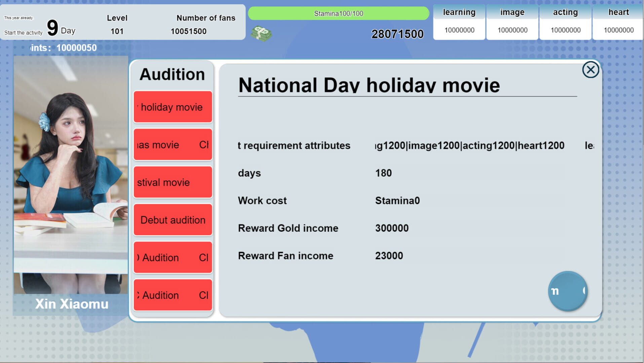
Task: Click the heart stat panel
Action: click(x=618, y=22)
